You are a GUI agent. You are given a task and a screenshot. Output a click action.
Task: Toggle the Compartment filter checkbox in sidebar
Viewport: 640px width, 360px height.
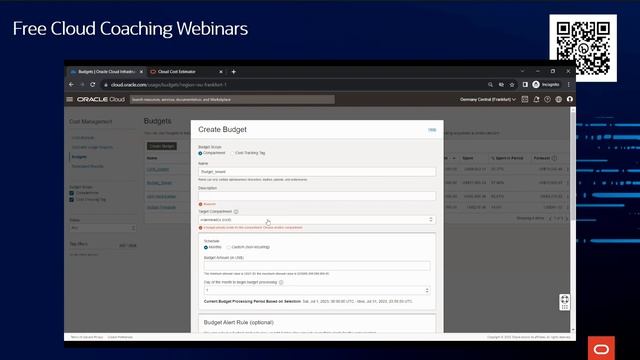72,193
